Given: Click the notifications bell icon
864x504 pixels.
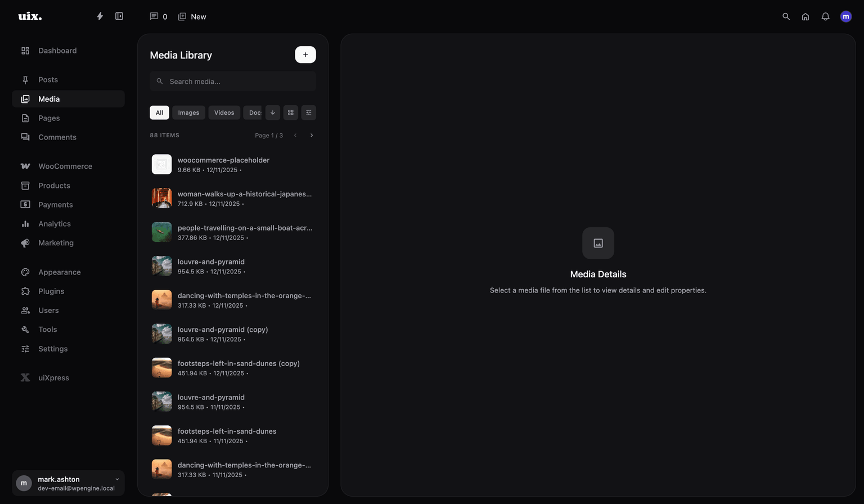Looking at the screenshot, I should click(825, 16).
